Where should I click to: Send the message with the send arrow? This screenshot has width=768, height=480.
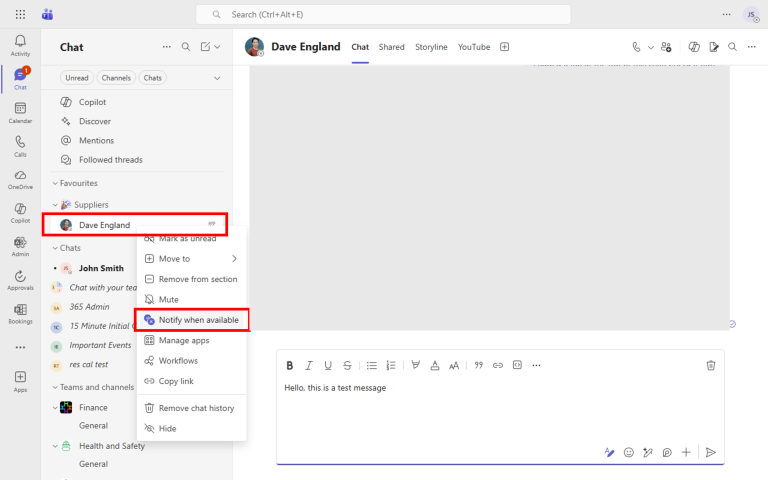point(711,452)
